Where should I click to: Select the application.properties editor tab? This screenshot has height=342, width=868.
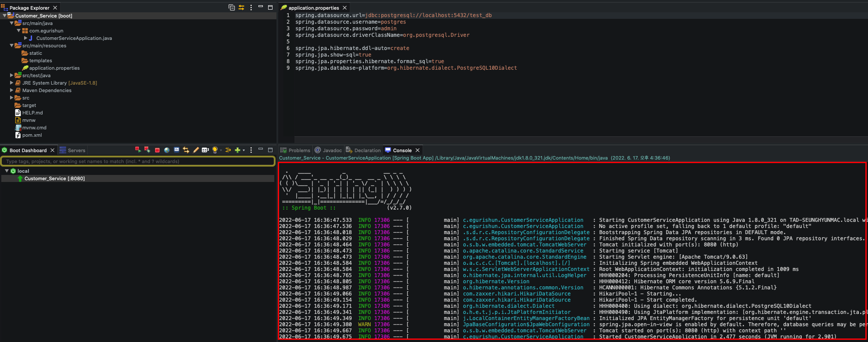pos(314,8)
